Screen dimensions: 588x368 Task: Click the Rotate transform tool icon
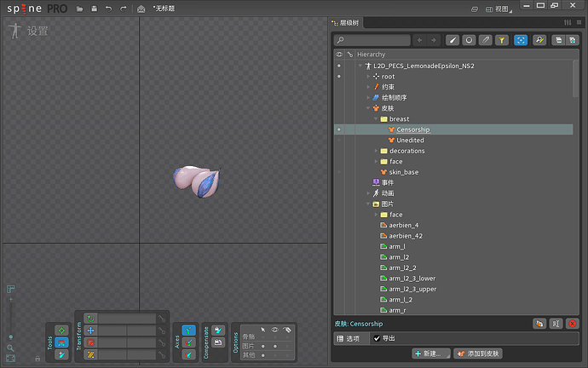90,319
